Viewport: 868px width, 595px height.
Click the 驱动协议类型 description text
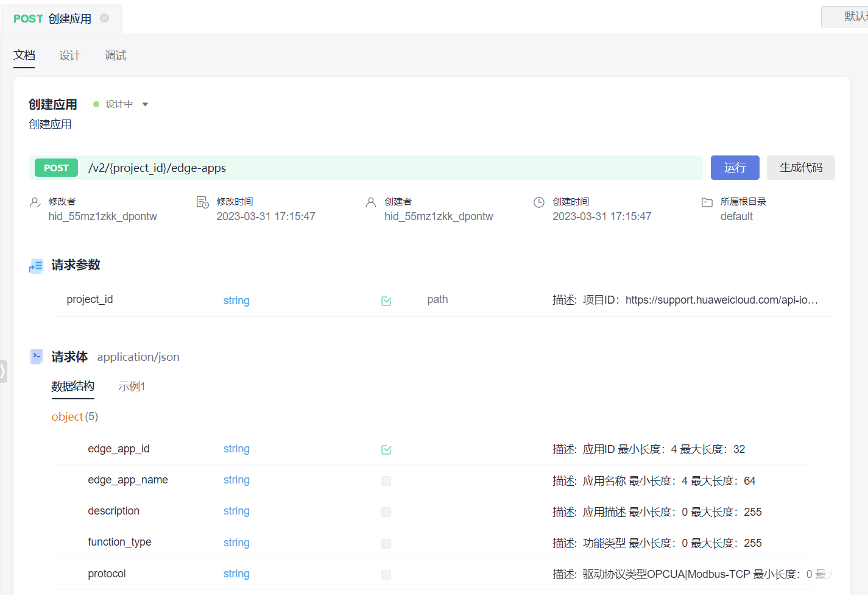693,574
